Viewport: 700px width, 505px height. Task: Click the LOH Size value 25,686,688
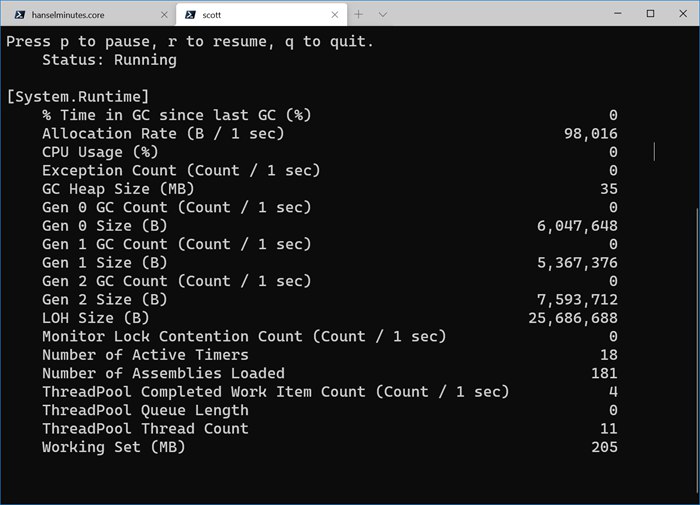(x=573, y=318)
